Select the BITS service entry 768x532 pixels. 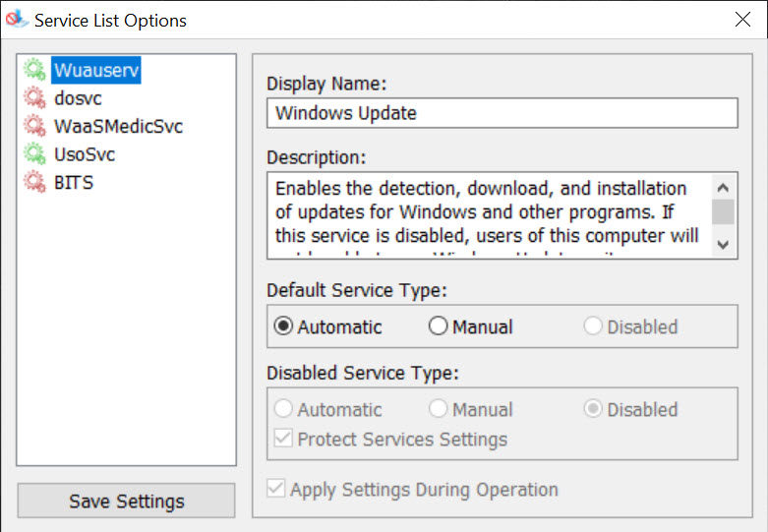click(74, 183)
